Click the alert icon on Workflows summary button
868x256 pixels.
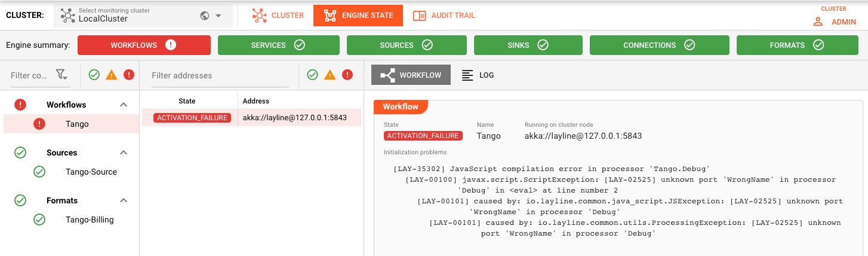pyautogui.click(x=171, y=45)
